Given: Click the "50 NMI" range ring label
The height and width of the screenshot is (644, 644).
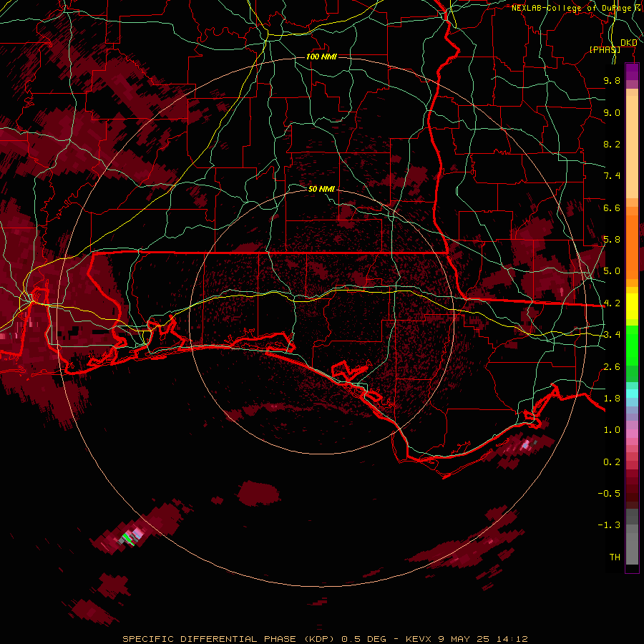Looking at the screenshot, I should tap(321, 189).
